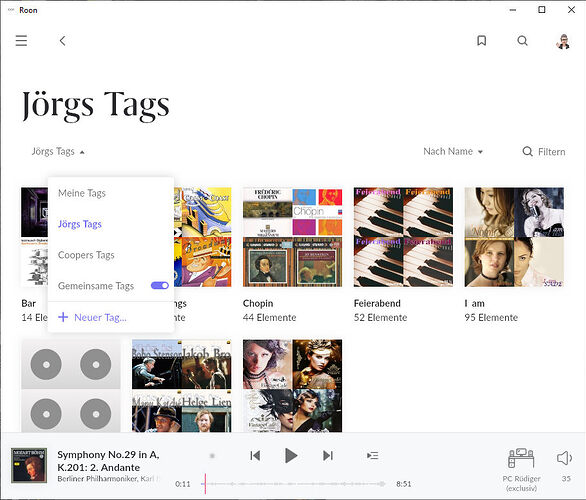Open the volume speaker control

[564, 458]
